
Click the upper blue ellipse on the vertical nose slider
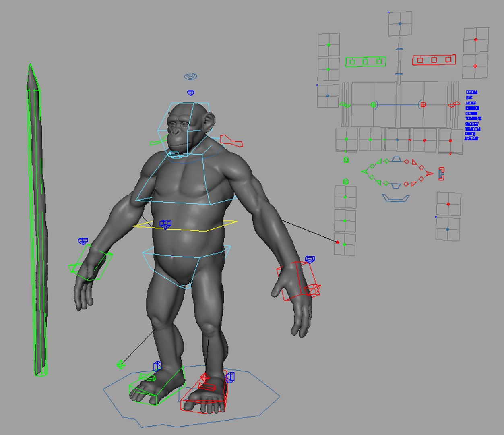coord(399,49)
